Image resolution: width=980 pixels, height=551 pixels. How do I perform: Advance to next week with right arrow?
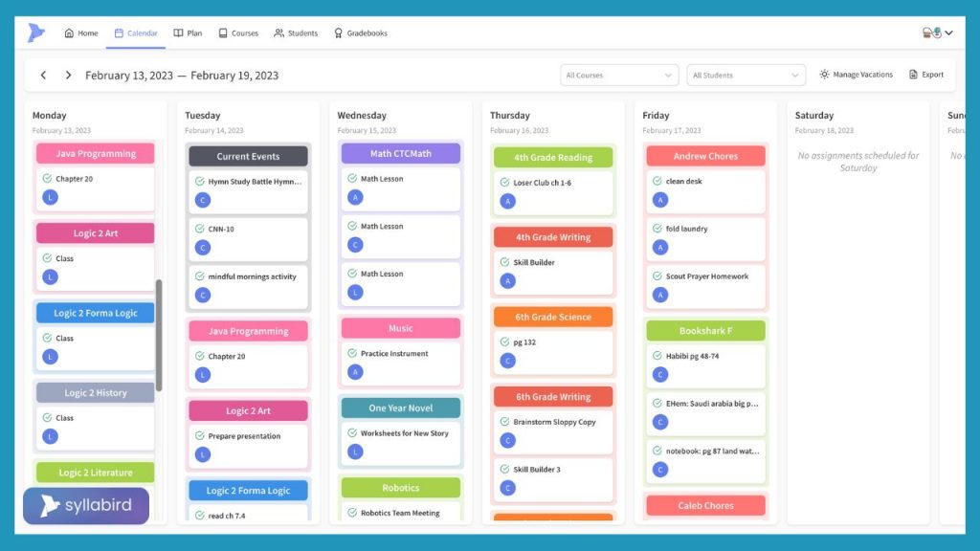coord(68,75)
